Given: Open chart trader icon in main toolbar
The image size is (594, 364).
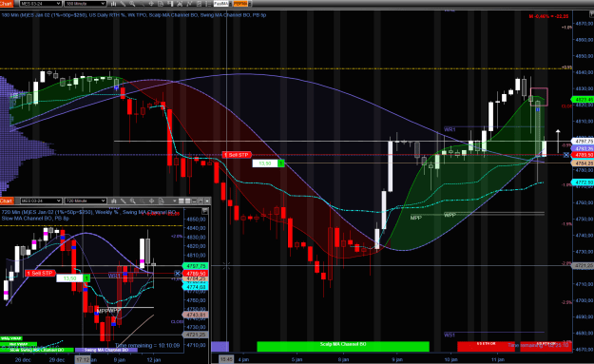Looking at the screenshot, I should [x=170, y=4].
